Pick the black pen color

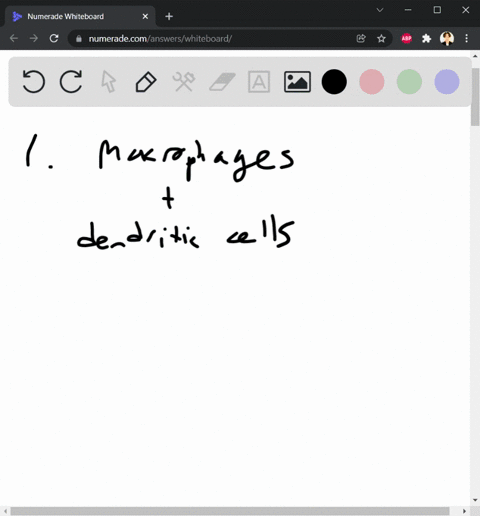334,82
